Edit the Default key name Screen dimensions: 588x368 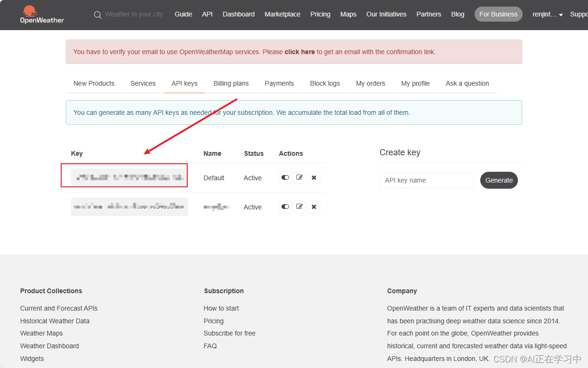pyautogui.click(x=299, y=178)
